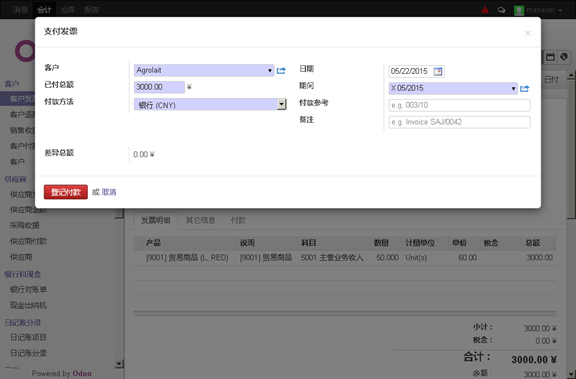Screen dimensions: 576x379
Task: Open the chat conversations icon
Action: pos(501,10)
